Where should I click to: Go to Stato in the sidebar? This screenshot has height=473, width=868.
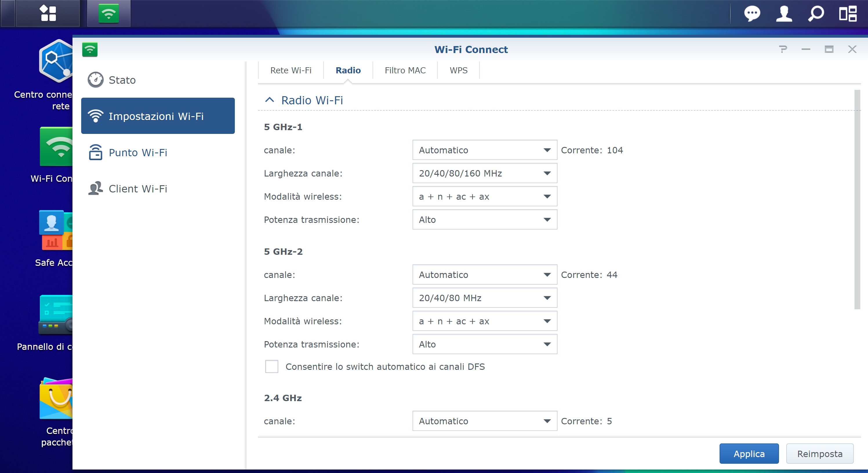click(158, 80)
